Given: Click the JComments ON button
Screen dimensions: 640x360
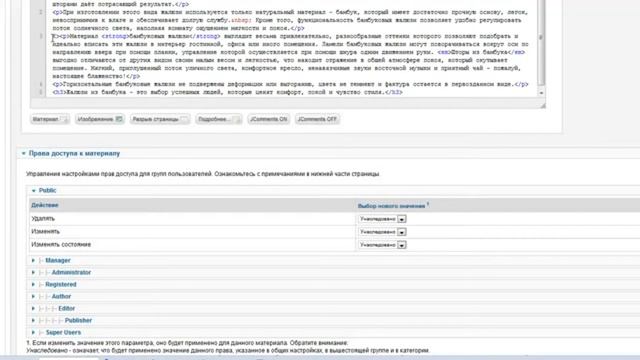Looking at the screenshot, I should (x=269, y=119).
